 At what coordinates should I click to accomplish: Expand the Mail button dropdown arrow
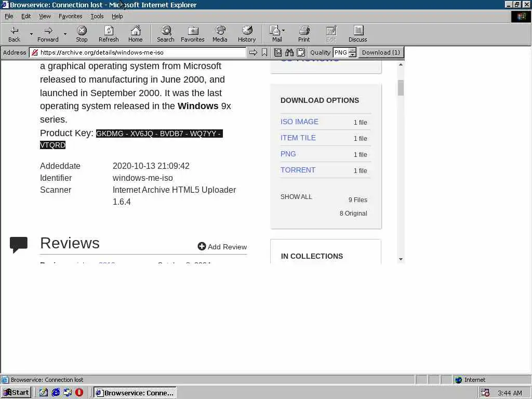click(284, 31)
